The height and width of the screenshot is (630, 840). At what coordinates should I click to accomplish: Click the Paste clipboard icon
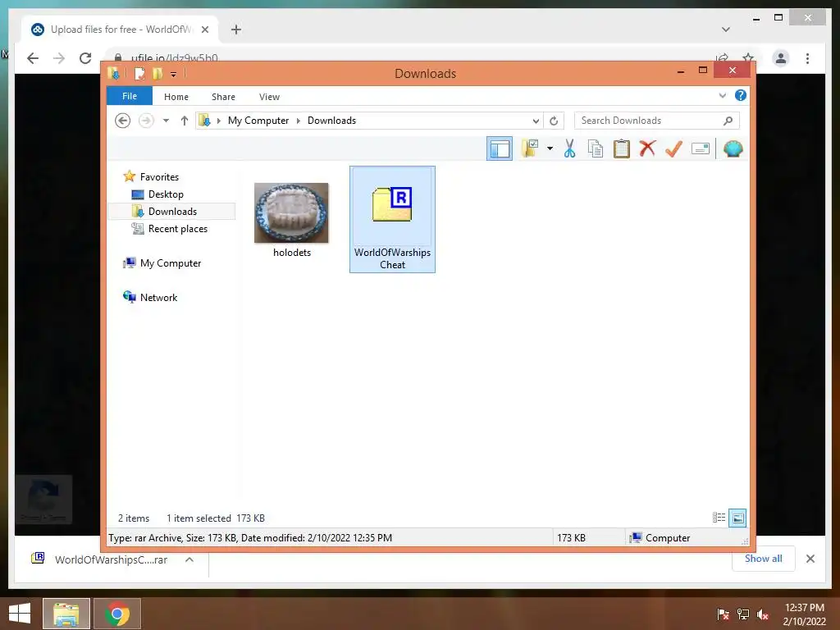[622, 148]
